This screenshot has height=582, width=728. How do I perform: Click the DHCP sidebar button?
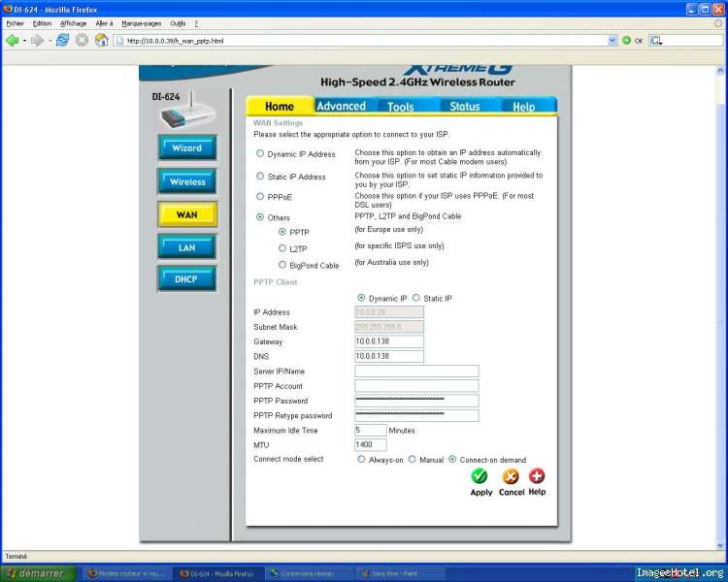pos(186,279)
